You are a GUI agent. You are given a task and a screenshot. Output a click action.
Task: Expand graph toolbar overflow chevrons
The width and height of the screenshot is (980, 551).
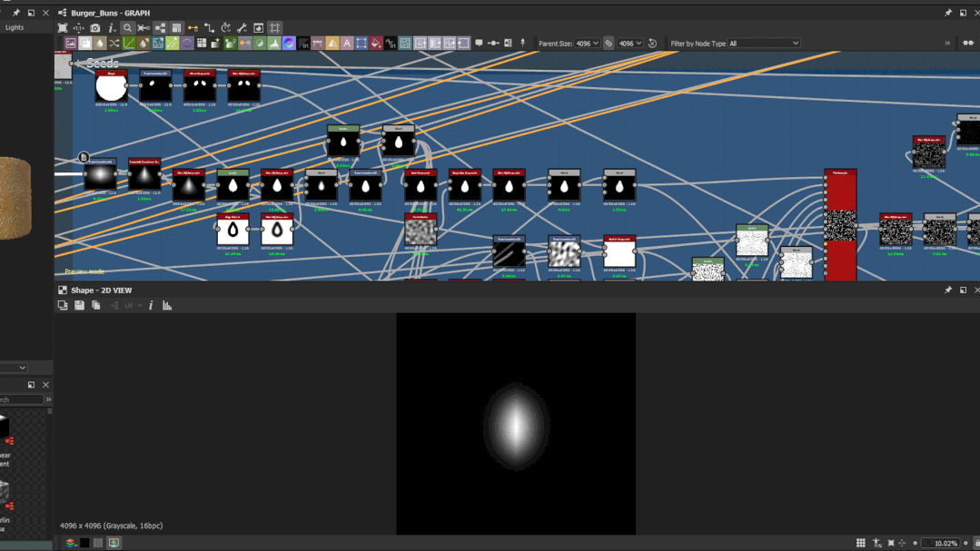coord(947,43)
